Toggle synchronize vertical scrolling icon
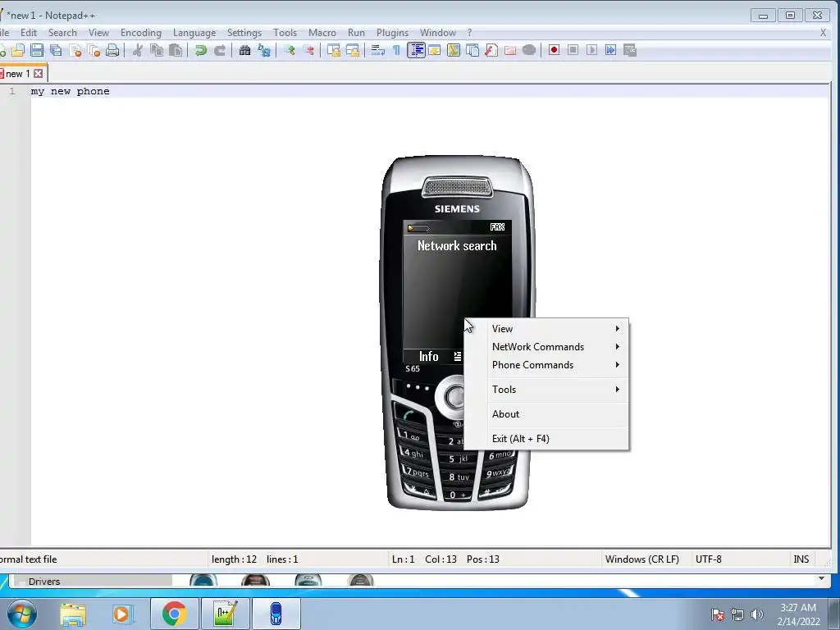Screen dimensions: 840x630 (334, 50)
